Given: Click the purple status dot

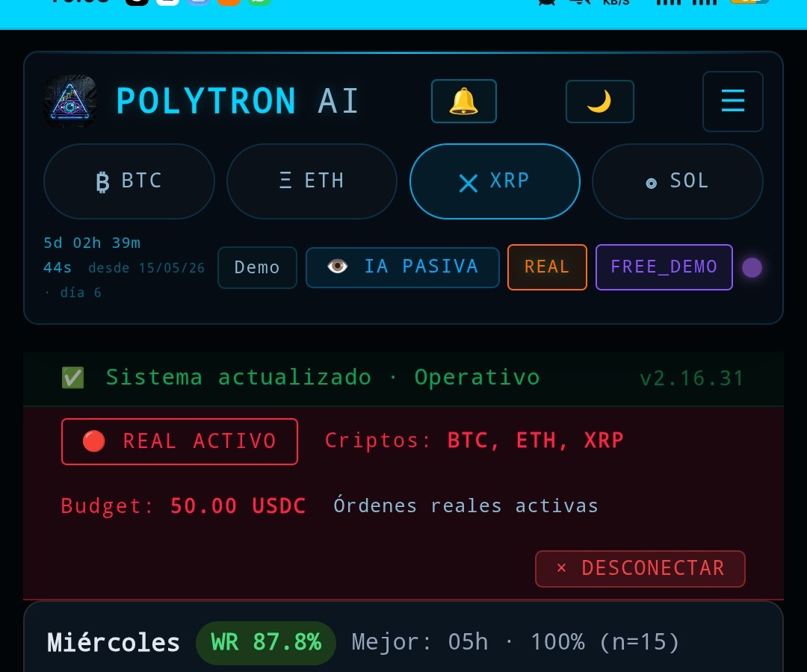Looking at the screenshot, I should [752, 267].
